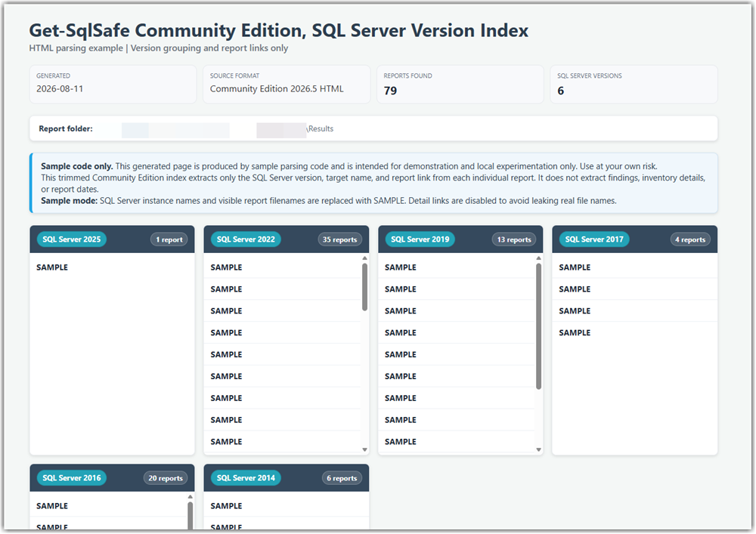Click the 'Community Edition 2026.5 HTML' source format value

[277, 89]
